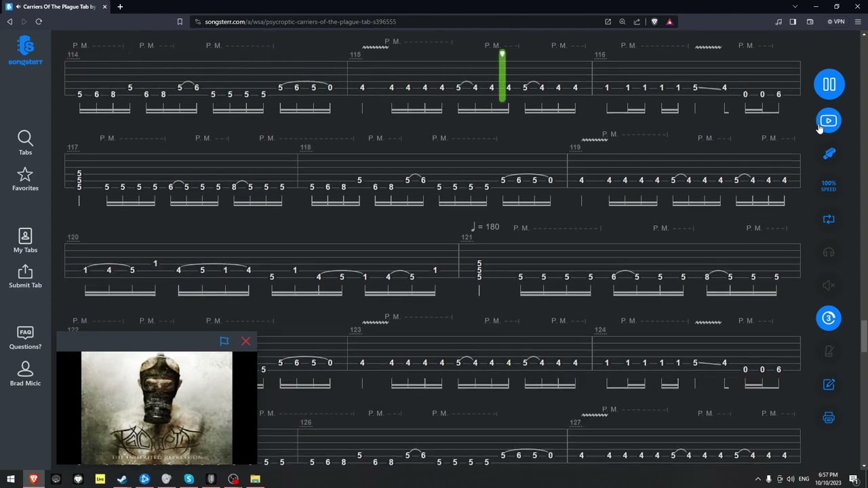
Task: Click the songsterr.com address bar
Action: (397, 22)
